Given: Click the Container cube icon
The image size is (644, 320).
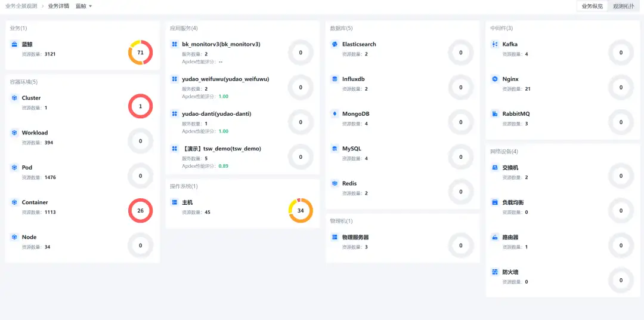Looking at the screenshot, I should point(14,202).
